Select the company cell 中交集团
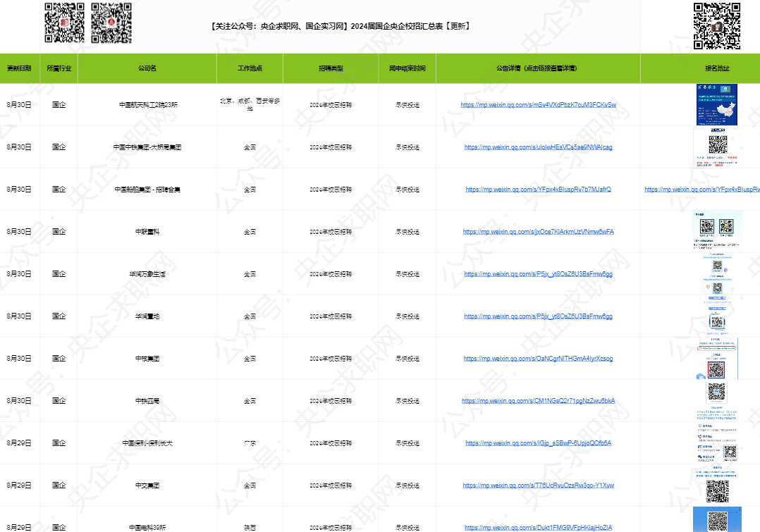Image resolution: width=760 pixels, height=532 pixels. pos(147,485)
